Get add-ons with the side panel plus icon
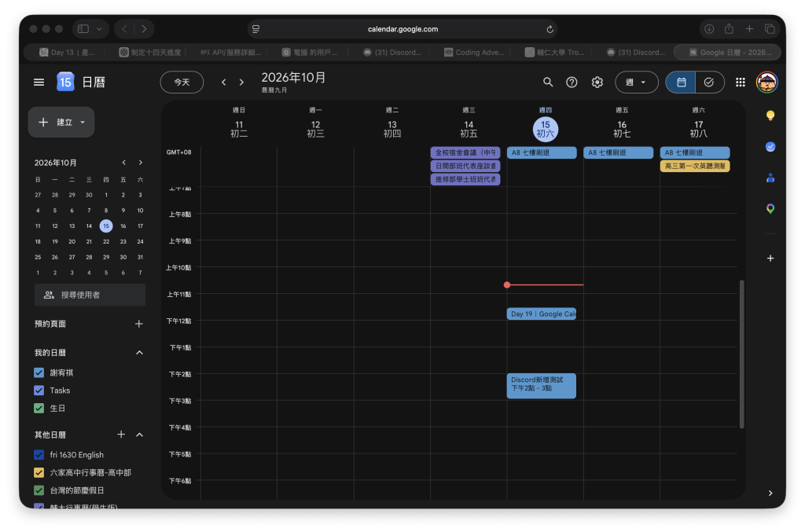Viewport: 805px width, 532px height. [770, 258]
